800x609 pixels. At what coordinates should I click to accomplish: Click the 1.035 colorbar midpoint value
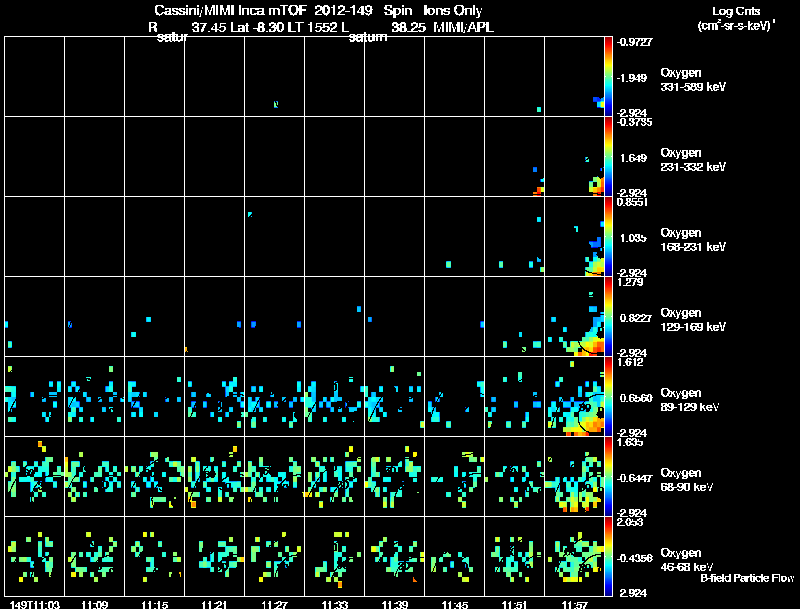(x=633, y=238)
